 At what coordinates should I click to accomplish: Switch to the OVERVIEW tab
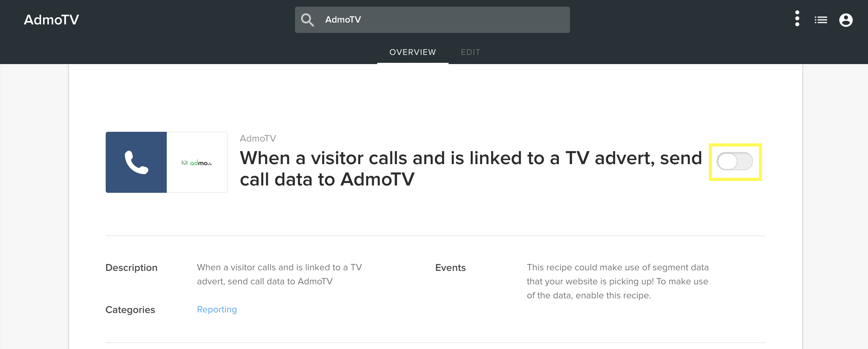click(412, 52)
